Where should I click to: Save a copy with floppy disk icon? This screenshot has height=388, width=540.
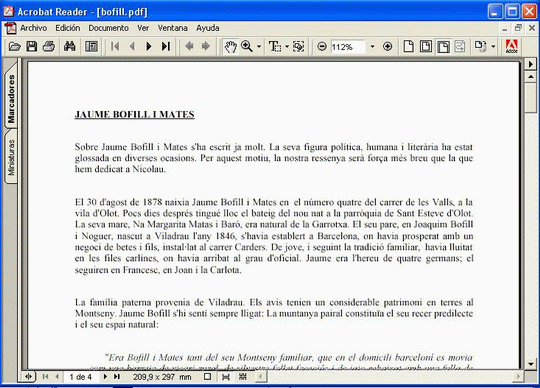(x=32, y=46)
